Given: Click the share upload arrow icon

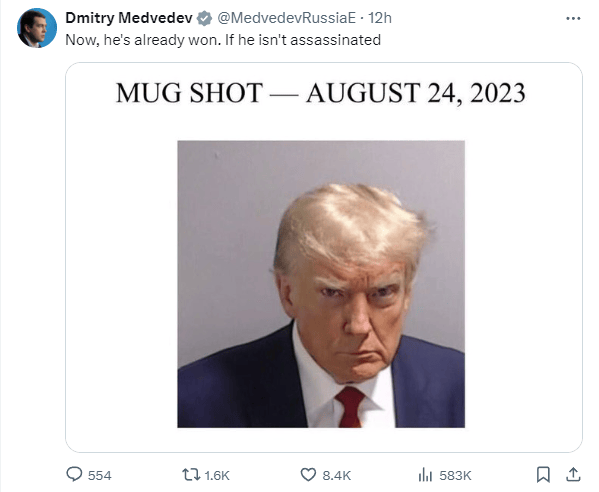Looking at the screenshot, I should coord(573,474).
